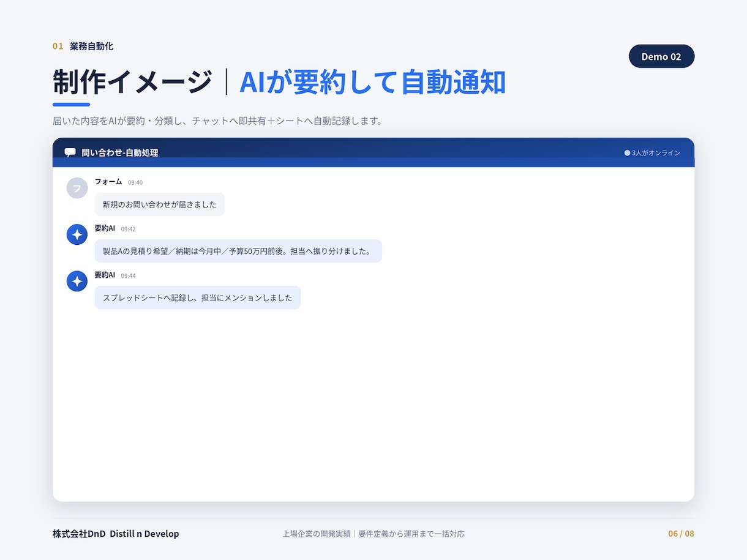Click the 要約AI sender name at 09:44
This screenshot has height=560, width=747.
(x=105, y=275)
